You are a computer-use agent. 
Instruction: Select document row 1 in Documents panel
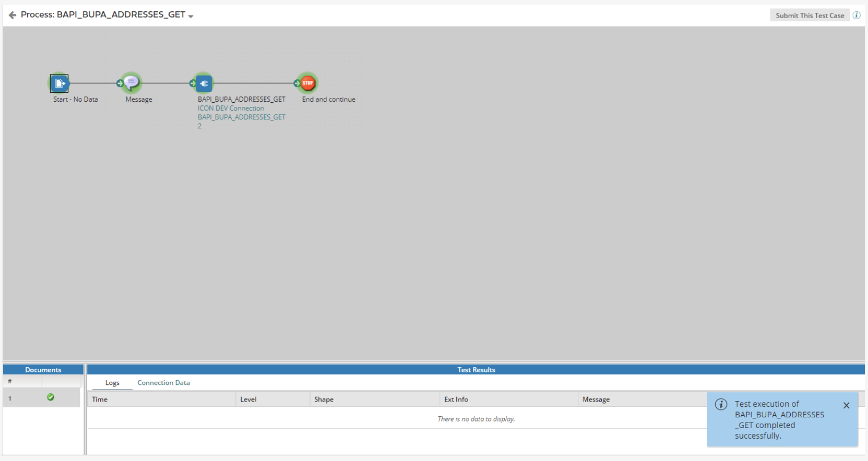point(10,398)
